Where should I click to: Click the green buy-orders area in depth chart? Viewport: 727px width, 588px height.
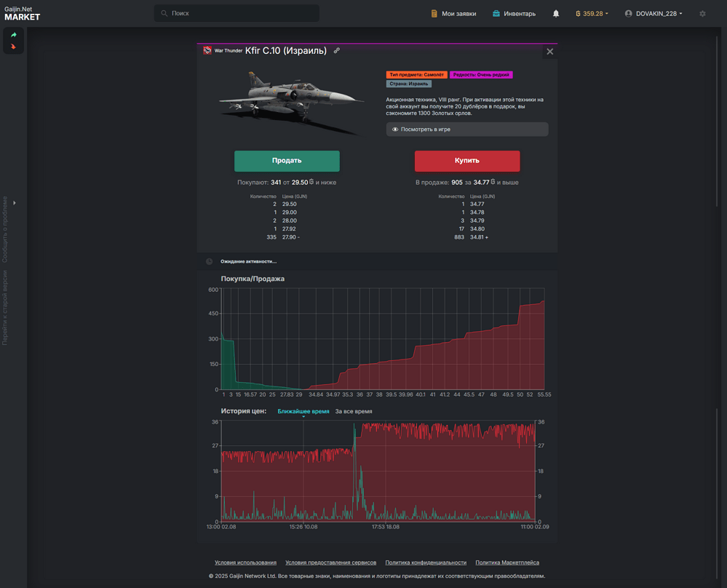click(x=229, y=366)
